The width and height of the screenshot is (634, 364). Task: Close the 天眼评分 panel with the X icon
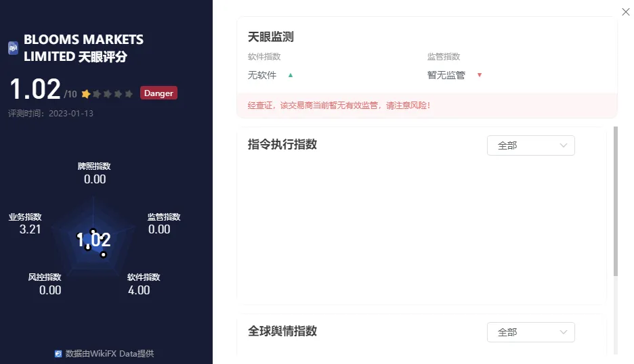pyautogui.click(x=625, y=12)
